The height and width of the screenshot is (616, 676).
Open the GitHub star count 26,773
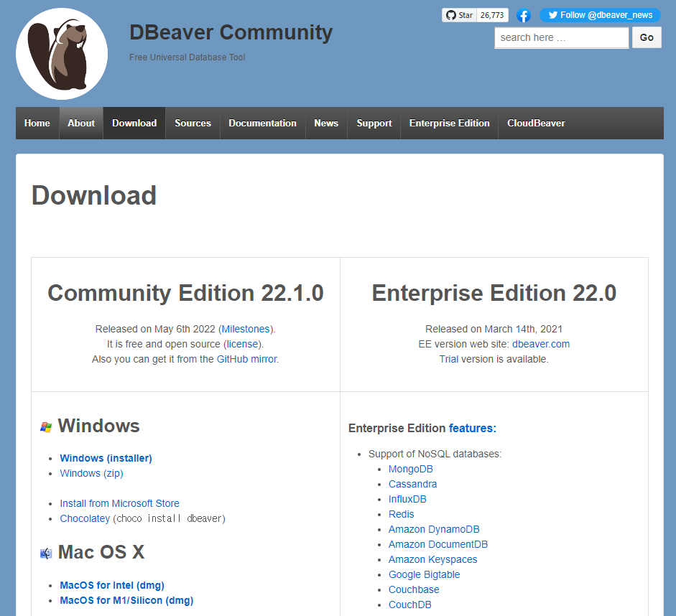pyautogui.click(x=492, y=15)
